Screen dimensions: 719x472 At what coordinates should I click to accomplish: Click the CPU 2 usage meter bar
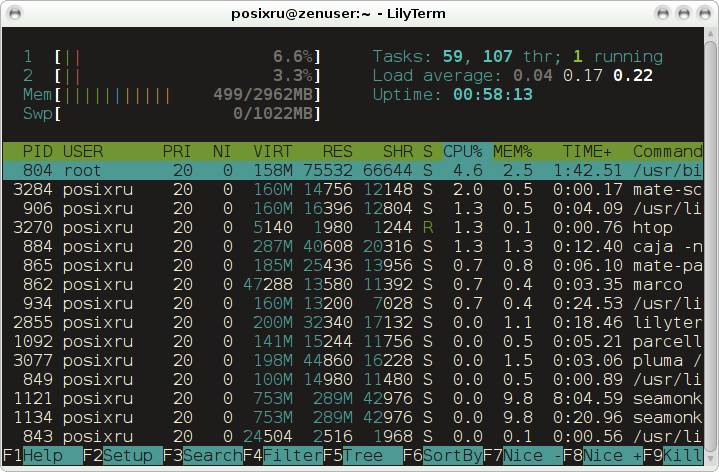coord(188,76)
